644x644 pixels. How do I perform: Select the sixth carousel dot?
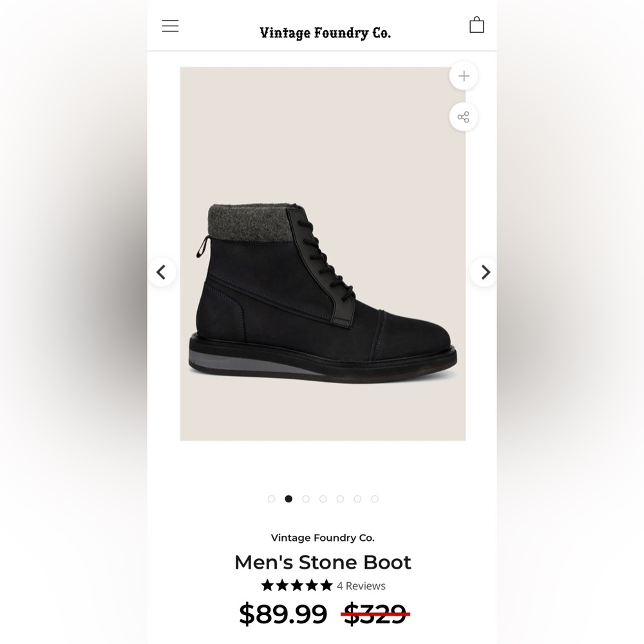click(x=357, y=498)
